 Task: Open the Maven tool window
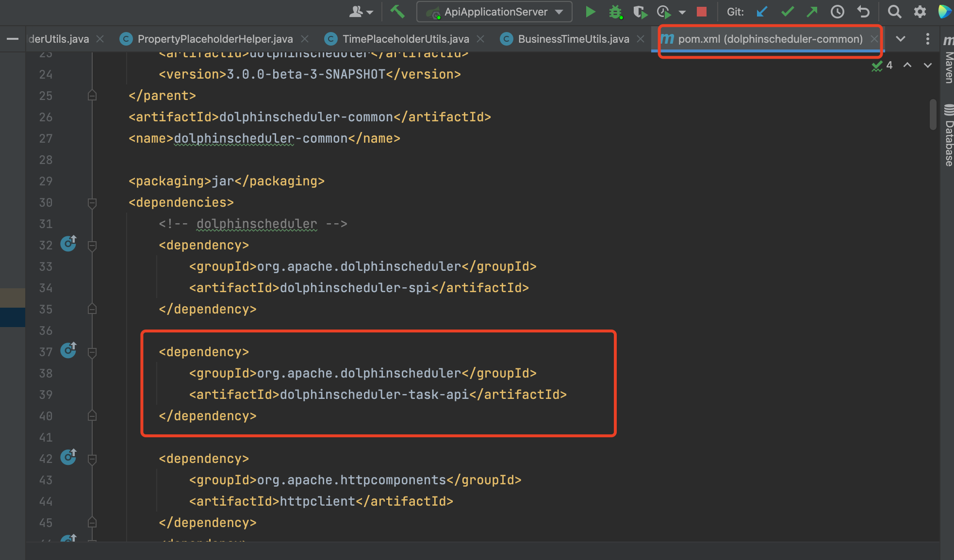[948, 59]
